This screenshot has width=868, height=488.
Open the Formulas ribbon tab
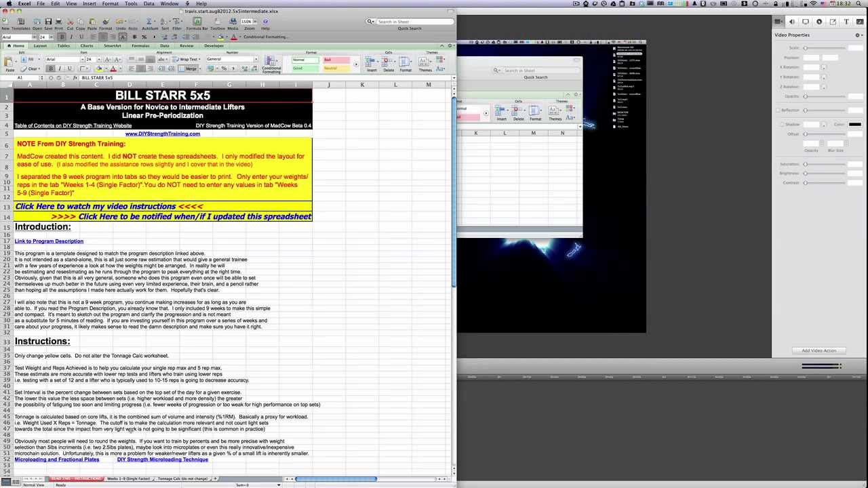click(x=140, y=45)
